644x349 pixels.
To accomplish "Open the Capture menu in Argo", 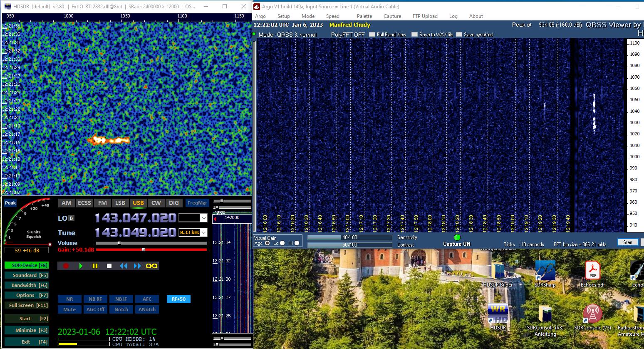I will (392, 16).
